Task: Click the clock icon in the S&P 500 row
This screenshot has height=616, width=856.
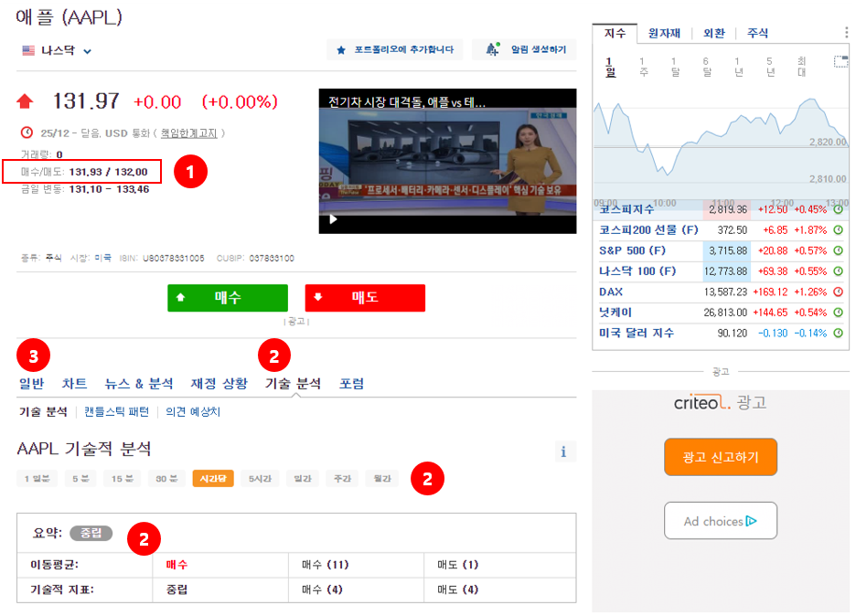Action: coord(839,251)
